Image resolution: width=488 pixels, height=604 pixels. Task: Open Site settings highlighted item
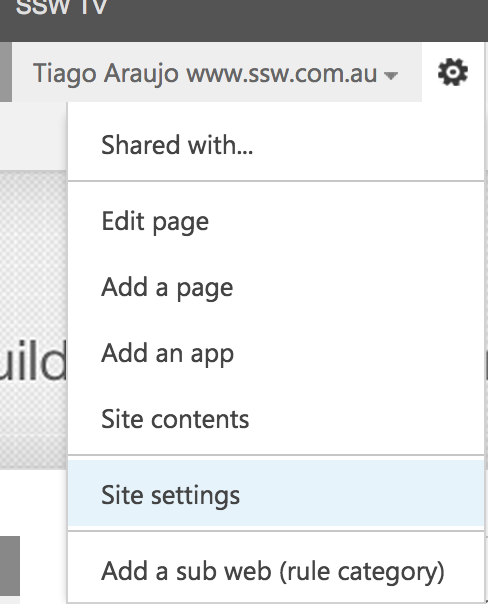pos(276,493)
